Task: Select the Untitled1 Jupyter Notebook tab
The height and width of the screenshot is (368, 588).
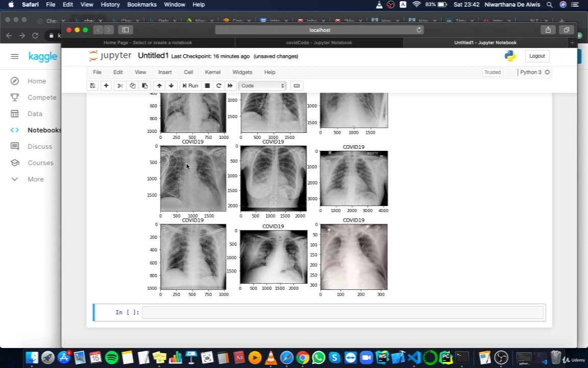Action: 485,42
